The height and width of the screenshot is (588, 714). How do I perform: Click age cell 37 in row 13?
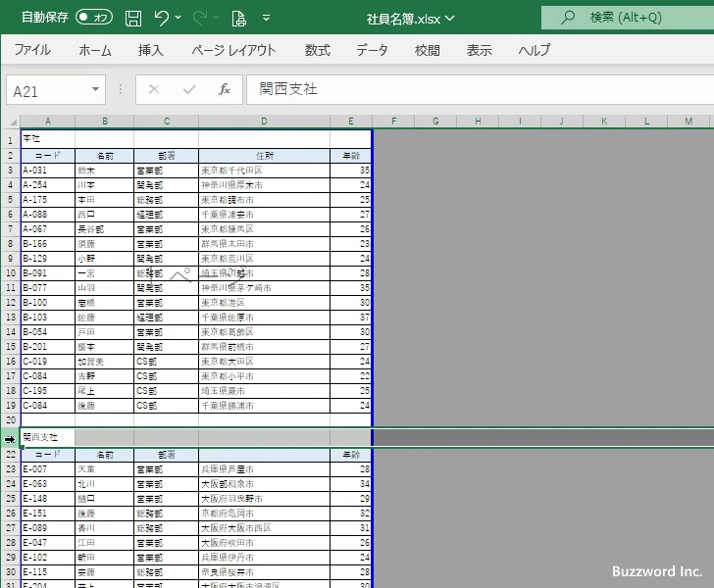point(351,318)
